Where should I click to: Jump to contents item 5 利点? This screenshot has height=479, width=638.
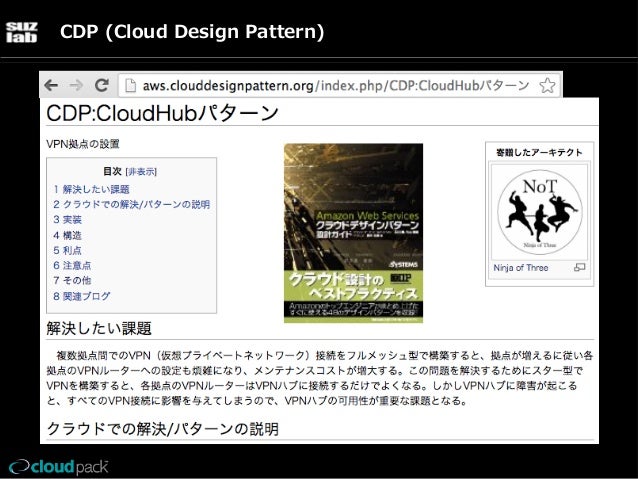(68, 250)
